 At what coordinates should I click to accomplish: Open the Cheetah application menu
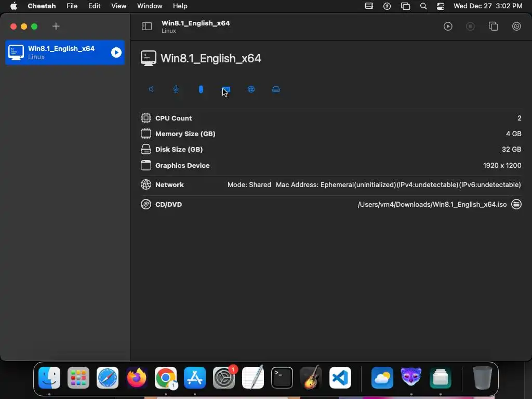pos(42,6)
